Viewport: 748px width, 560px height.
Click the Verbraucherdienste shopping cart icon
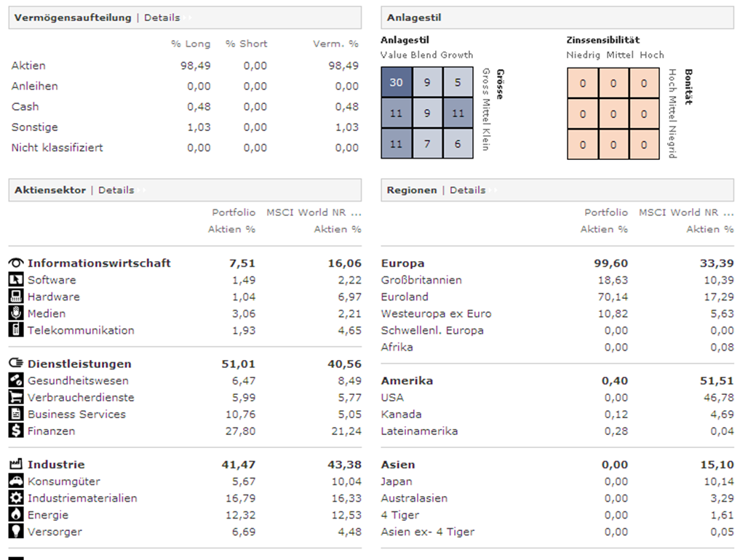pyautogui.click(x=16, y=397)
